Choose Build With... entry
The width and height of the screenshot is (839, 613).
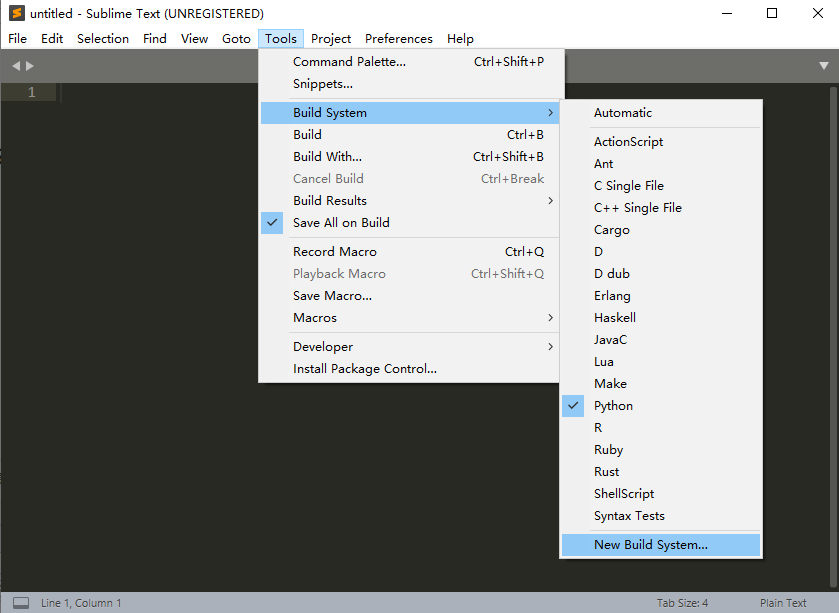(410, 157)
